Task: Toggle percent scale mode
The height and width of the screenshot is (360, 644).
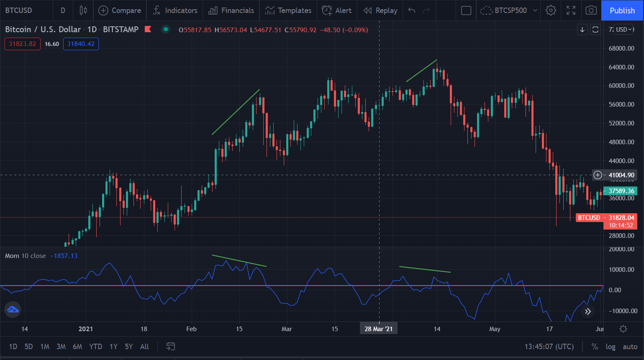Action: coord(595,347)
